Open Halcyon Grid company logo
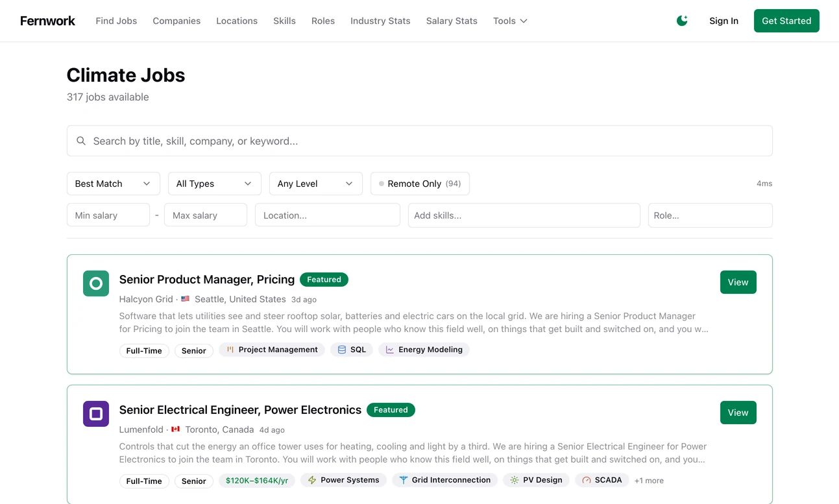 click(x=96, y=283)
